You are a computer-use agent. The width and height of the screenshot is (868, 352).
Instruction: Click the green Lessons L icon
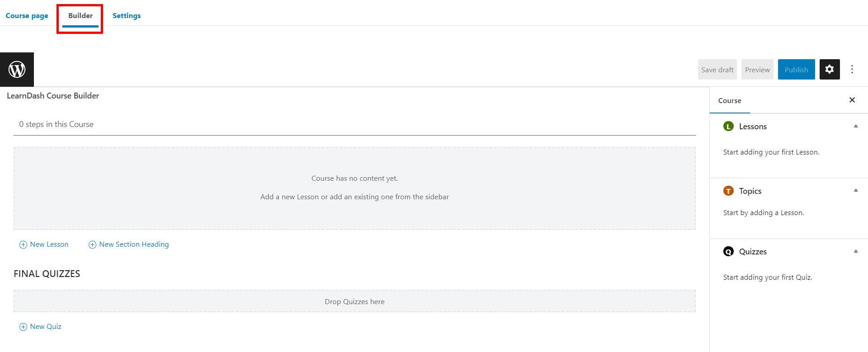pyautogui.click(x=728, y=127)
